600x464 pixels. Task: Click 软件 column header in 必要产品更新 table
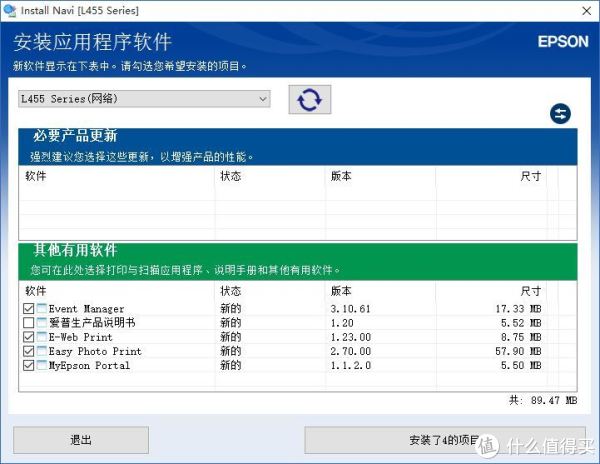point(36,176)
